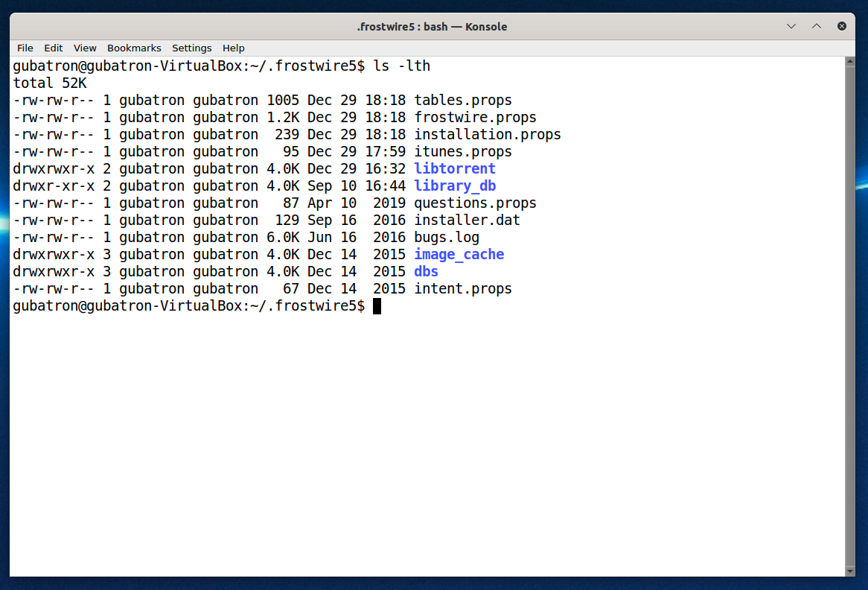
Task: Click the libtorrent directory name
Action: (455, 169)
